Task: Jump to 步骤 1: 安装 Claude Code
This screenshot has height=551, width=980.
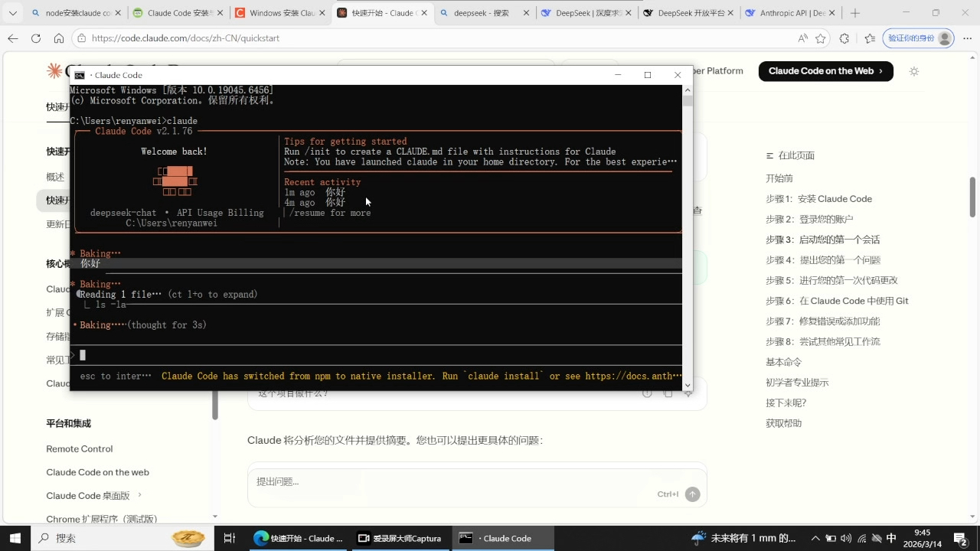Action: point(818,199)
